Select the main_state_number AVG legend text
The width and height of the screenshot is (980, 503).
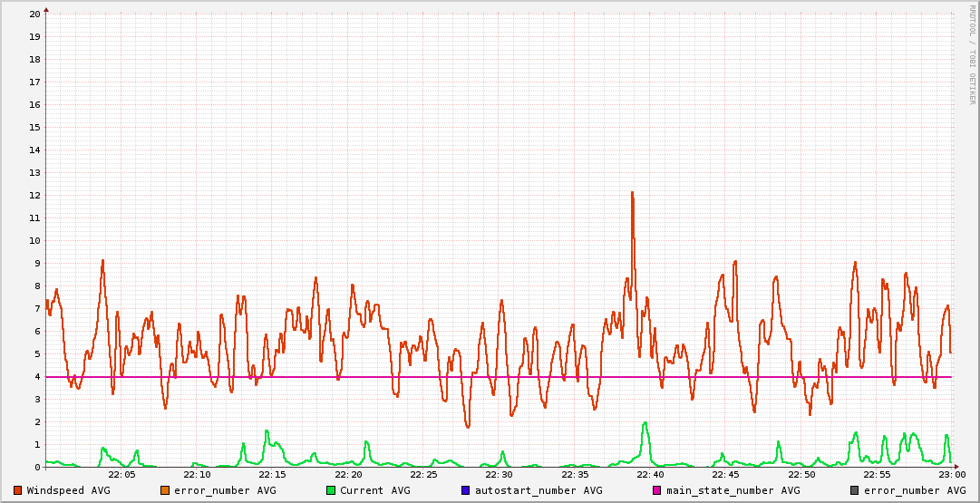coord(733,490)
